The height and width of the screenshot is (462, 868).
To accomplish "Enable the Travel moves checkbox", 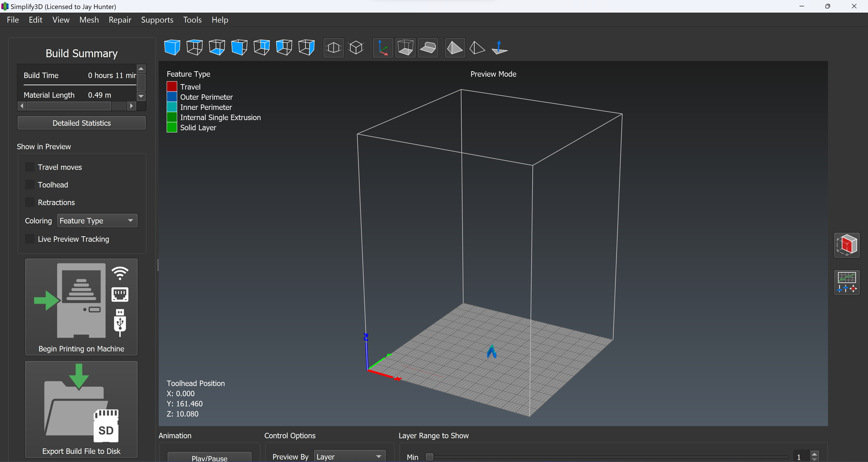I will (x=30, y=167).
